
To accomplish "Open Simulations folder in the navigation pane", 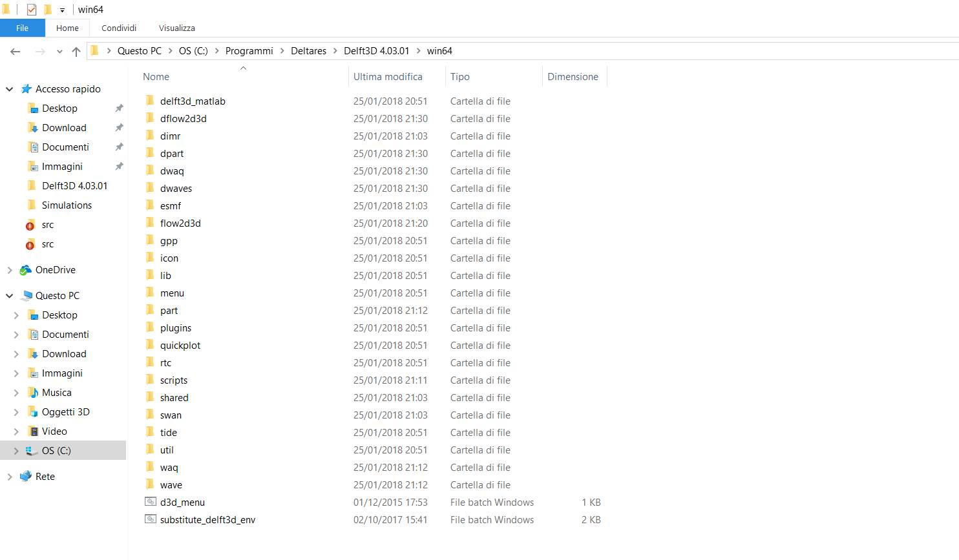I will (67, 205).
